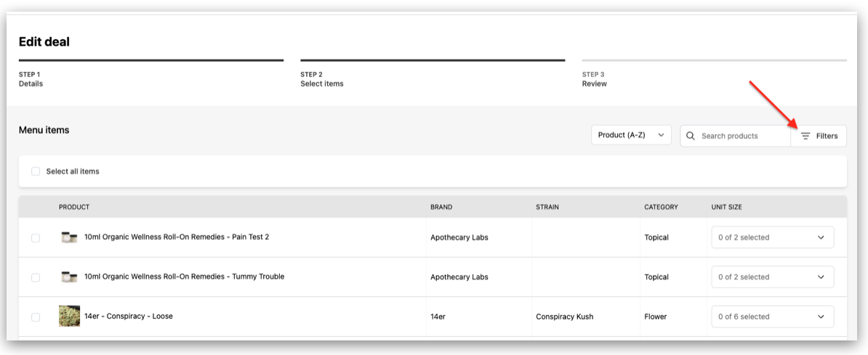Click the CATEGORY column header
Screen dimensions: 868x355
tap(661, 207)
